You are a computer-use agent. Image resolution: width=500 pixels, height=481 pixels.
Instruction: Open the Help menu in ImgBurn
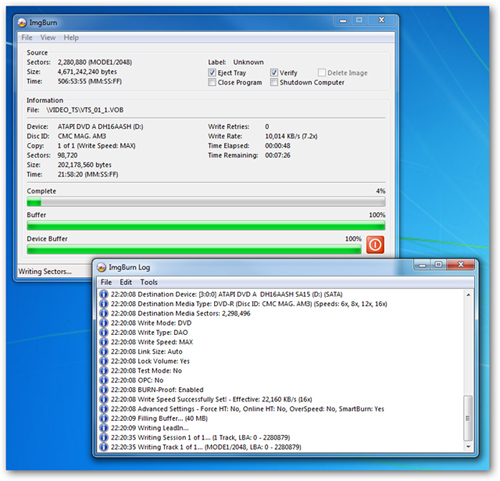coord(71,38)
